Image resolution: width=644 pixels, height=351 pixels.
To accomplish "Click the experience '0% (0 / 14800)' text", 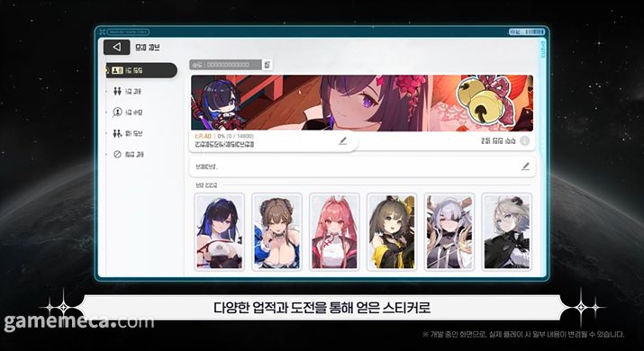I will (x=236, y=136).
